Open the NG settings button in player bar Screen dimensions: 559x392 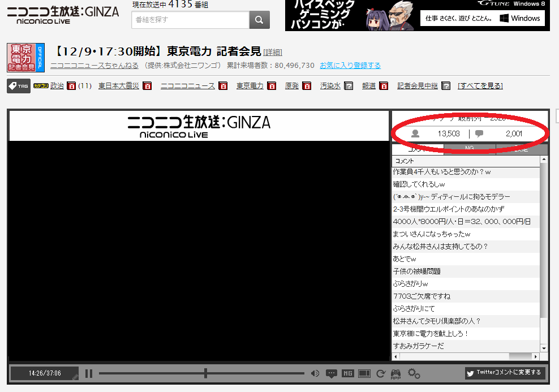click(x=347, y=373)
